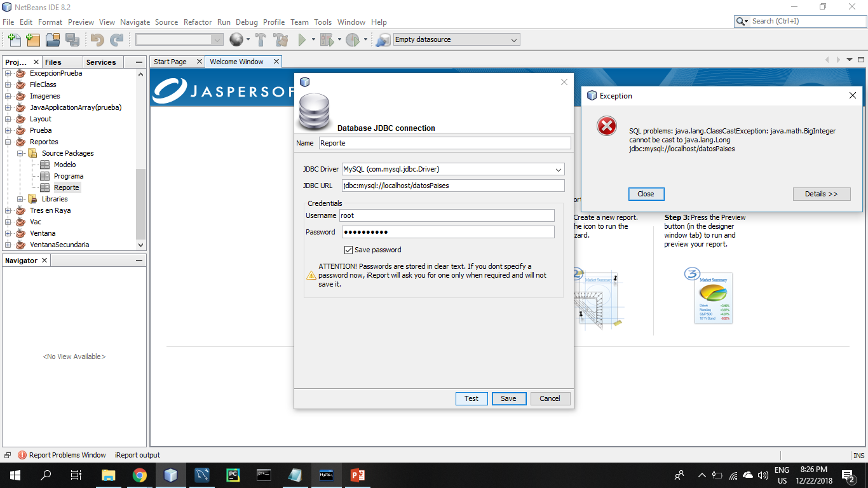This screenshot has height=488, width=868.
Task: Click the Build Project hammer icon
Action: (x=261, y=40)
